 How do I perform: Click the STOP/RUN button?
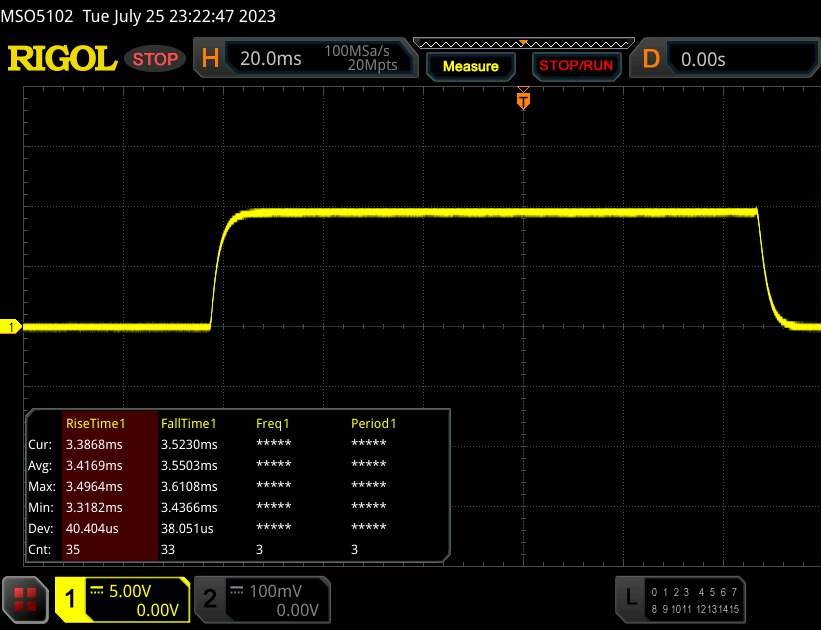[x=576, y=65]
